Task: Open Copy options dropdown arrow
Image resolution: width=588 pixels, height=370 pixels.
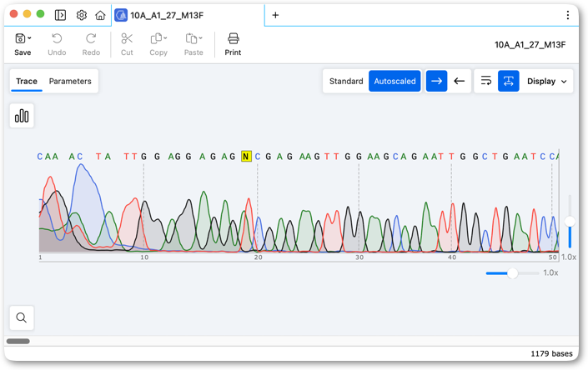Action: [x=165, y=38]
